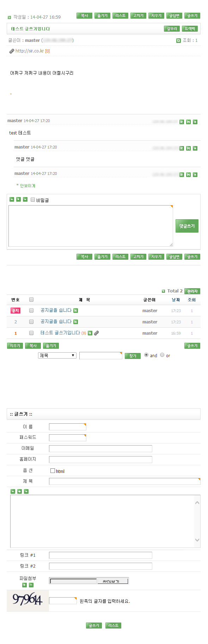Click 지우기 button below the list

[15, 346]
